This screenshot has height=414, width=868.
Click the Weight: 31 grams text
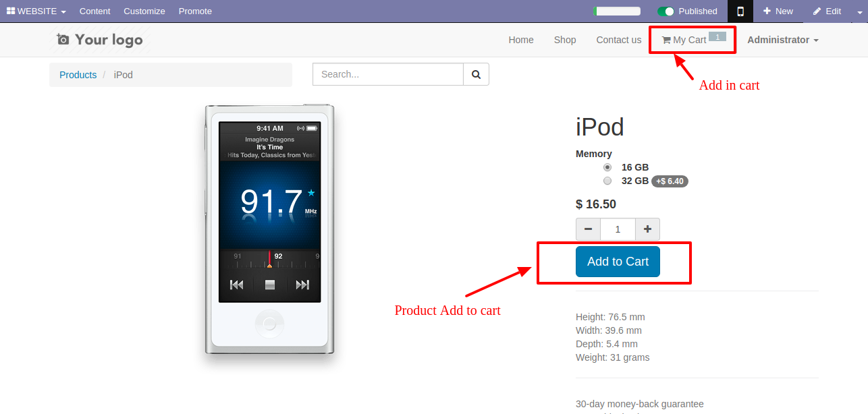point(613,357)
